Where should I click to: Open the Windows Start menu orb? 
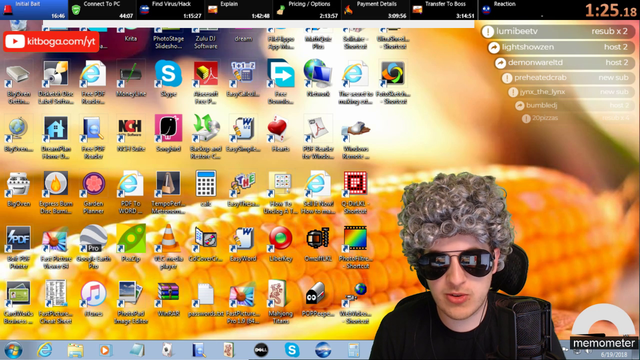click(13, 350)
